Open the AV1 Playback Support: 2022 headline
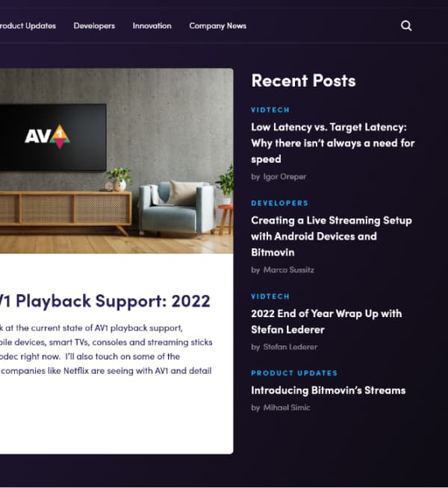The image size is (448, 488). [105, 301]
